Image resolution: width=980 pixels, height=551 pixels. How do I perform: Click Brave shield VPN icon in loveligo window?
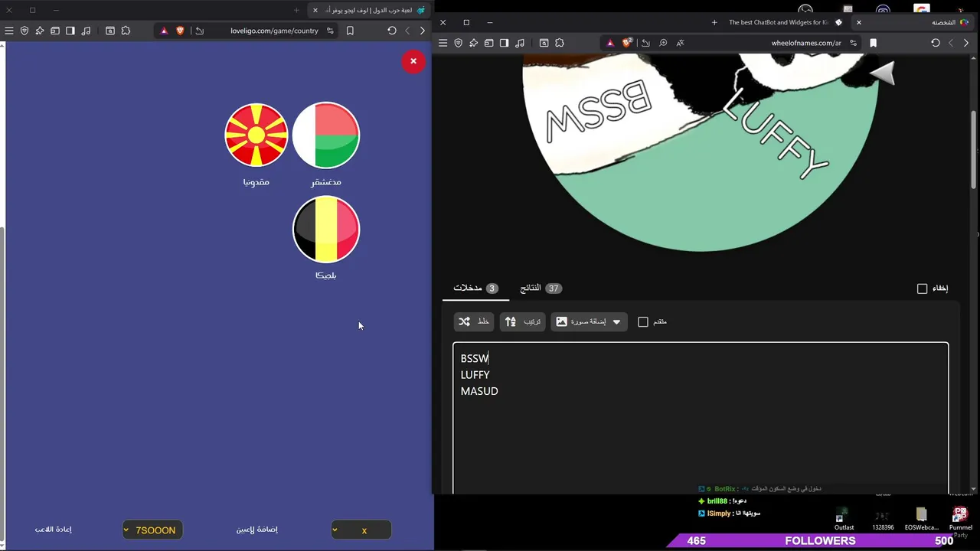click(x=24, y=31)
